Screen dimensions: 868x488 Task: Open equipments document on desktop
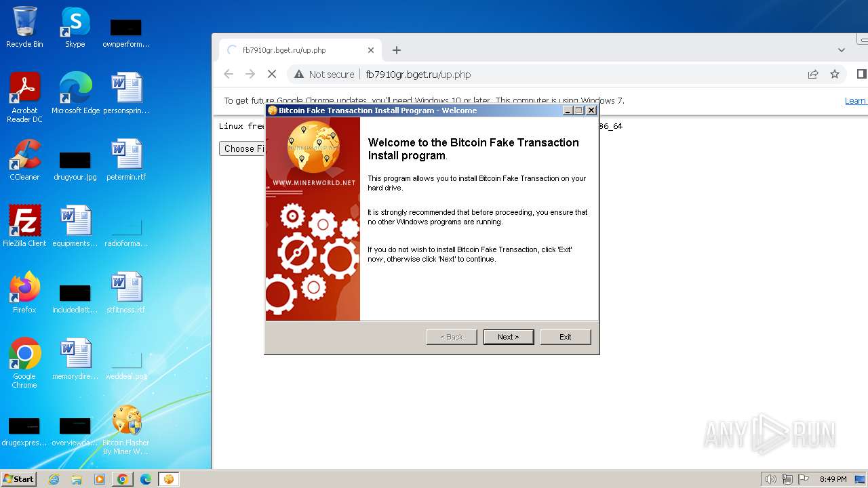(75, 226)
